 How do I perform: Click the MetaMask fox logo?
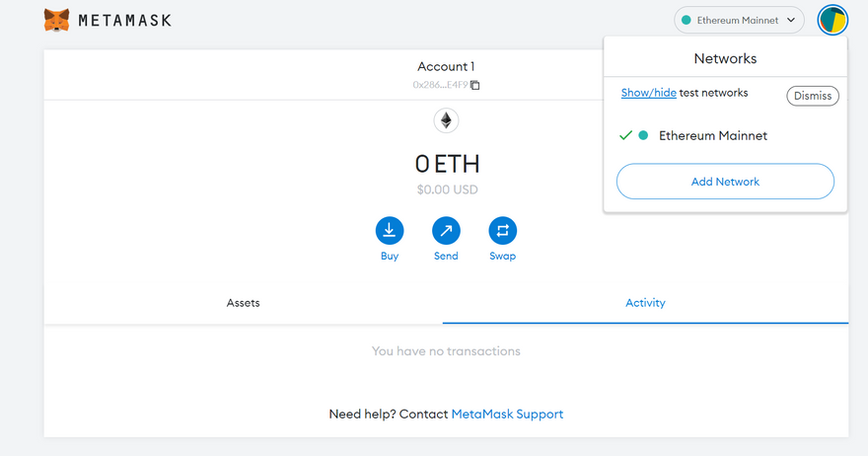tap(56, 21)
